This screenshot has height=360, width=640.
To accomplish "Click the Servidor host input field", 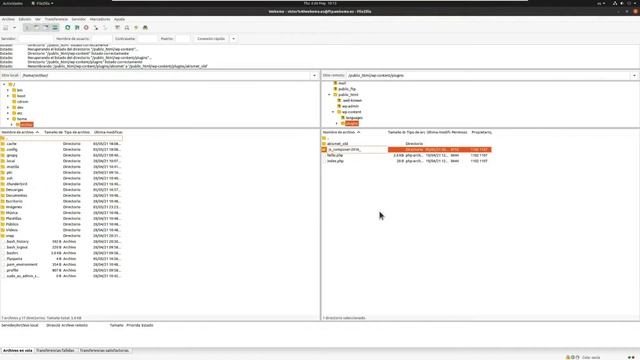I will pos(36,39).
